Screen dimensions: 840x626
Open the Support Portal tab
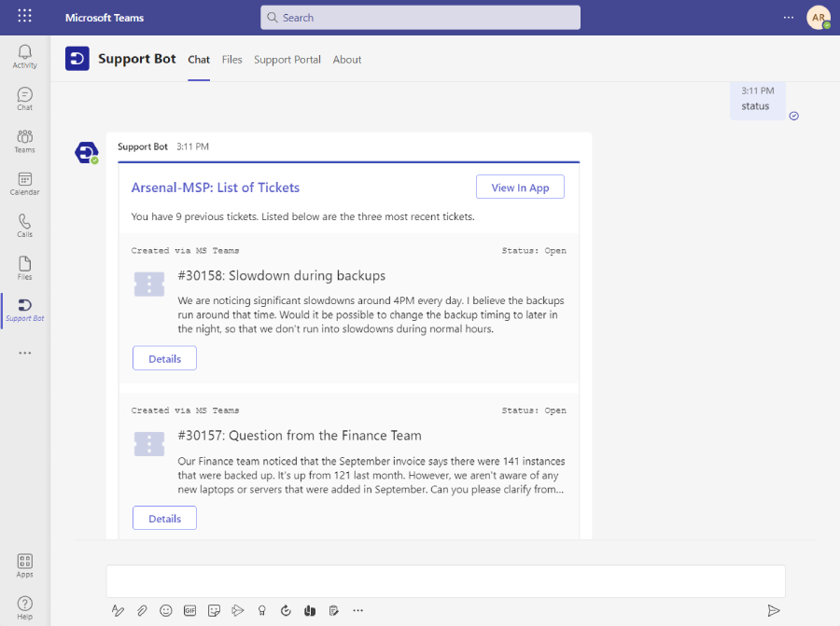(287, 60)
